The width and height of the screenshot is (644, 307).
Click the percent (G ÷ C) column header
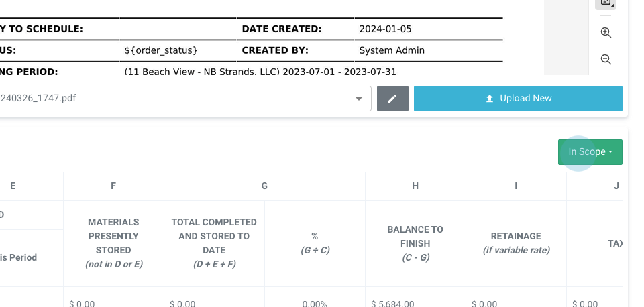coord(315,243)
